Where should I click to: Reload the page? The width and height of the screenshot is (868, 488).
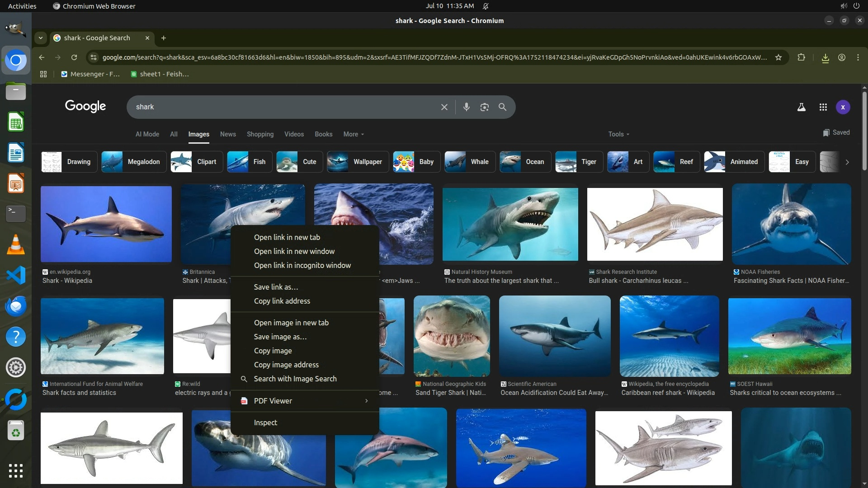click(74, 57)
